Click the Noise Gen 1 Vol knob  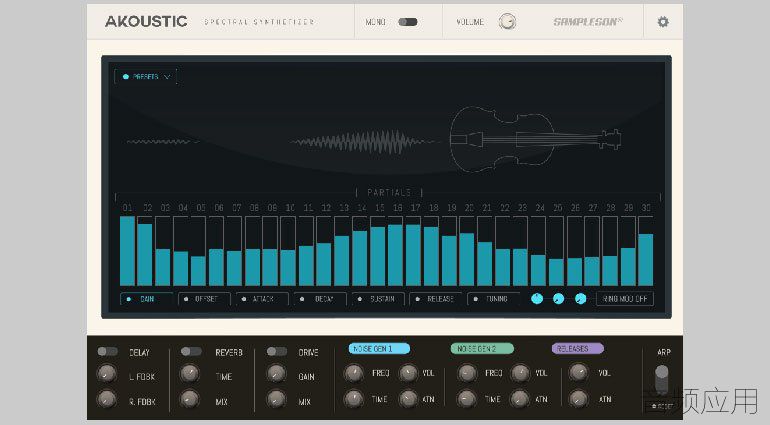pos(408,373)
